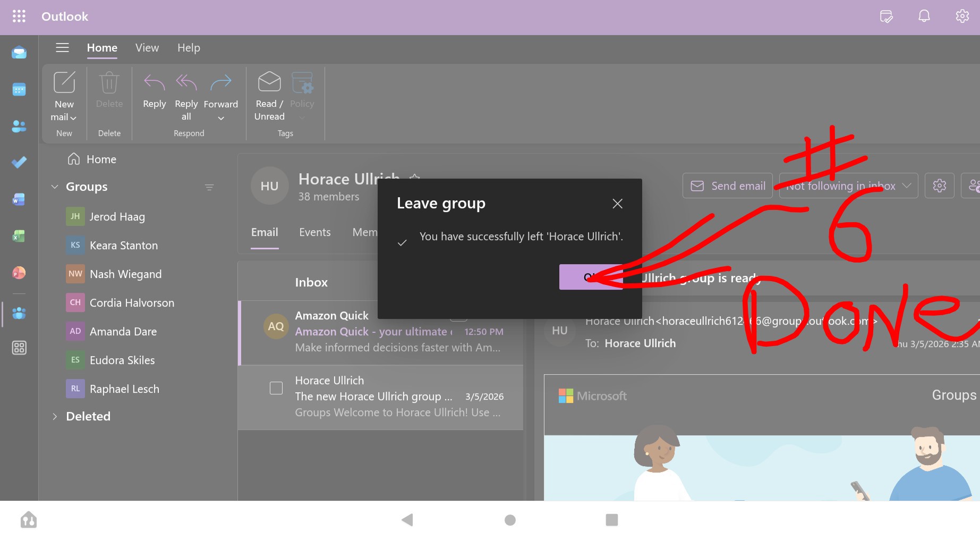Select the group Email tab
The width and height of the screenshot is (980, 539).
tap(265, 232)
